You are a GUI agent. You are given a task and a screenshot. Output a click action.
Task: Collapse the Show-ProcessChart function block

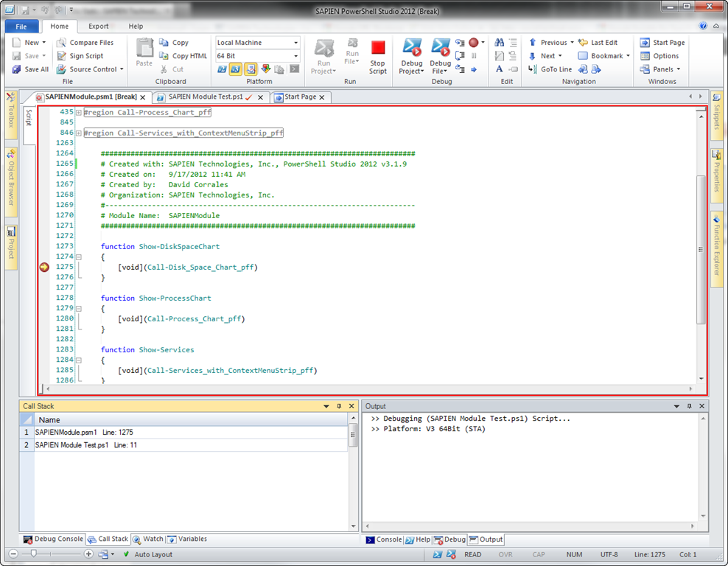(79, 309)
